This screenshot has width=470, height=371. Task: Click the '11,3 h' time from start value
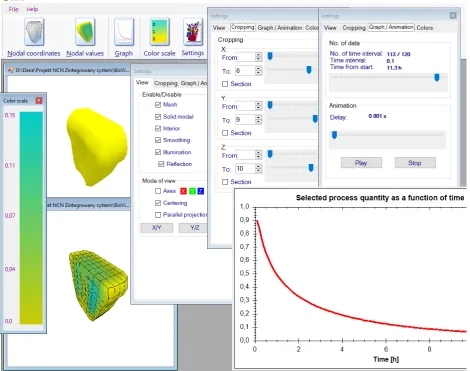[394, 68]
